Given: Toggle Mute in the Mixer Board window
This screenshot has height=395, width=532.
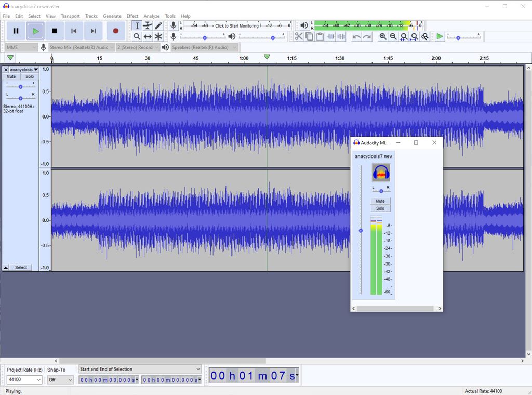Looking at the screenshot, I should [x=380, y=201].
